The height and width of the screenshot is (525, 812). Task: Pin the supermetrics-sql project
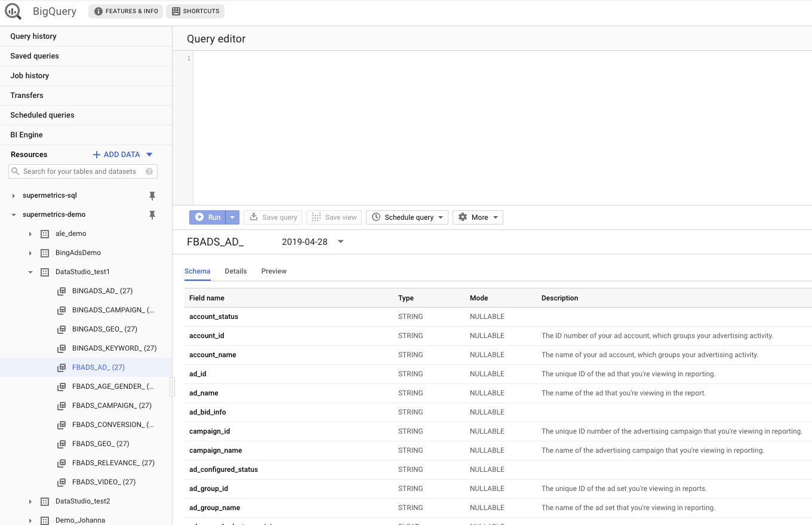[152, 195]
